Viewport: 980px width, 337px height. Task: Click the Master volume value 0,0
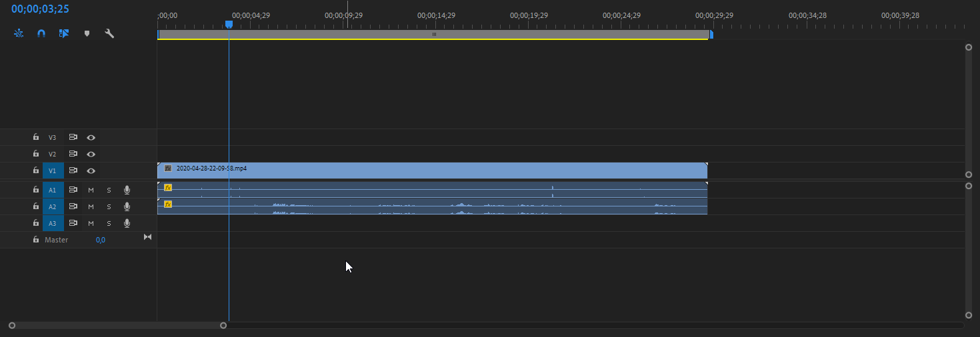coord(100,240)
